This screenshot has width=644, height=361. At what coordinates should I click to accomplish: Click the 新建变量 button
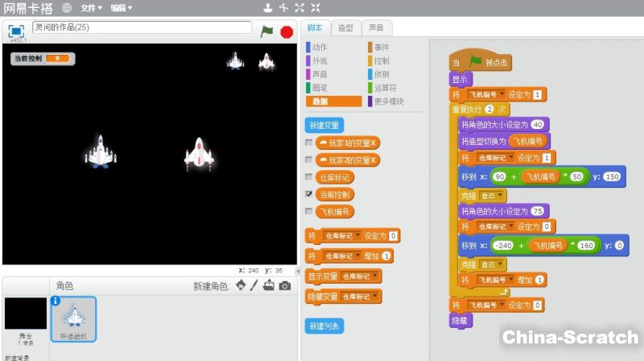(324, 126)
